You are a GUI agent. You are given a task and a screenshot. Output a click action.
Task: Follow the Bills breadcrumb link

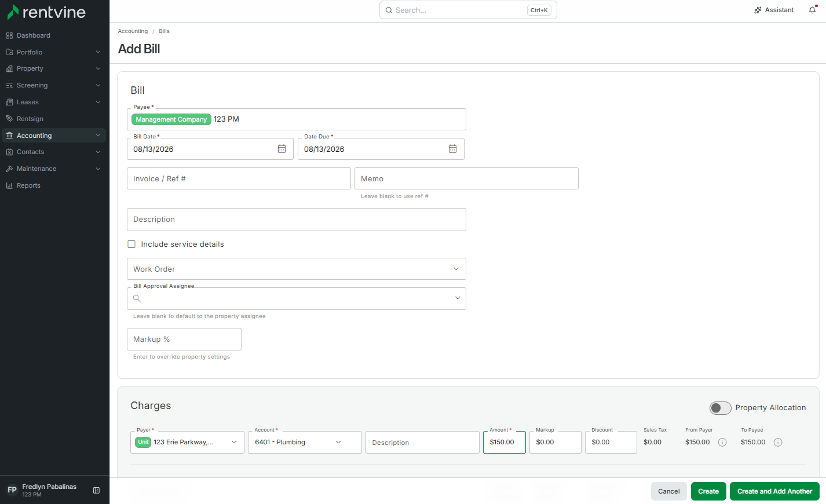click(165, 31)
